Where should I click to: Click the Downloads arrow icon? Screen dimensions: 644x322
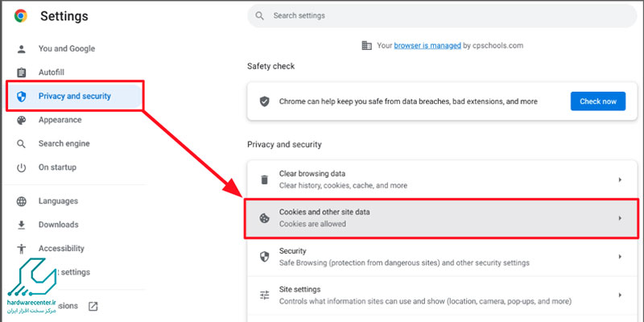[x=21, y=225]
